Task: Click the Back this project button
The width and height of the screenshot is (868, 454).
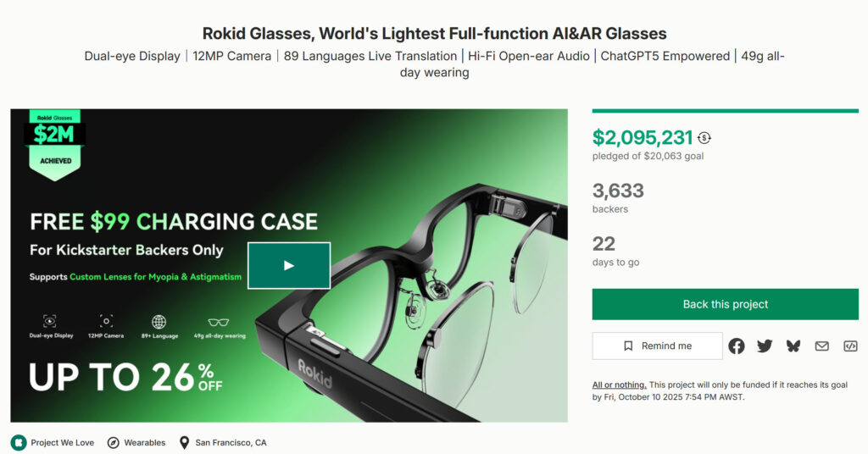Action: click(x=726, y=304)
